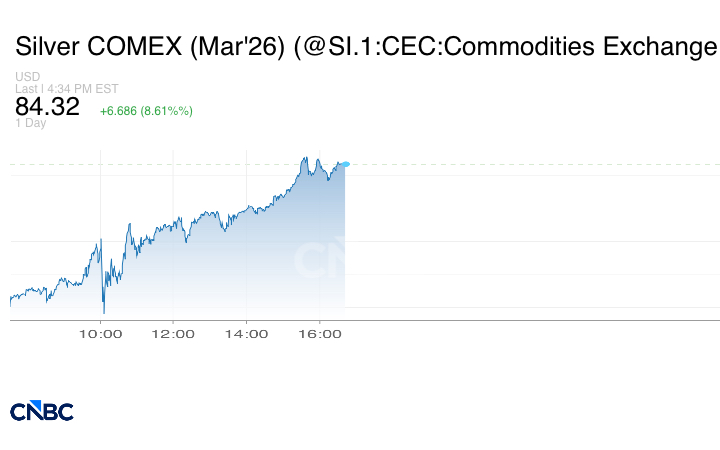Select the Silver COMEX (Mar'26) title
720x450 pixels.
(x=150, y=47)
